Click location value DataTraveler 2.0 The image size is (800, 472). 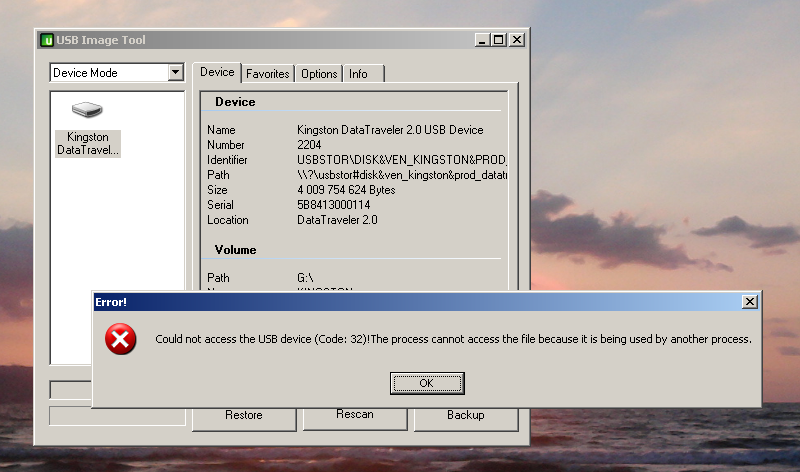click(337, 220)
